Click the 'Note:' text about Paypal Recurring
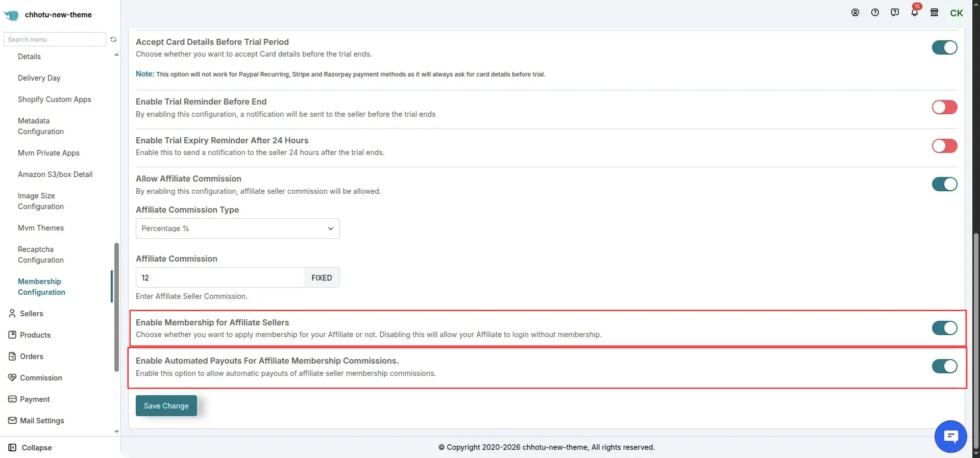Image resolution: width=980 pixels, height=458 pixels. coord(340,74)
